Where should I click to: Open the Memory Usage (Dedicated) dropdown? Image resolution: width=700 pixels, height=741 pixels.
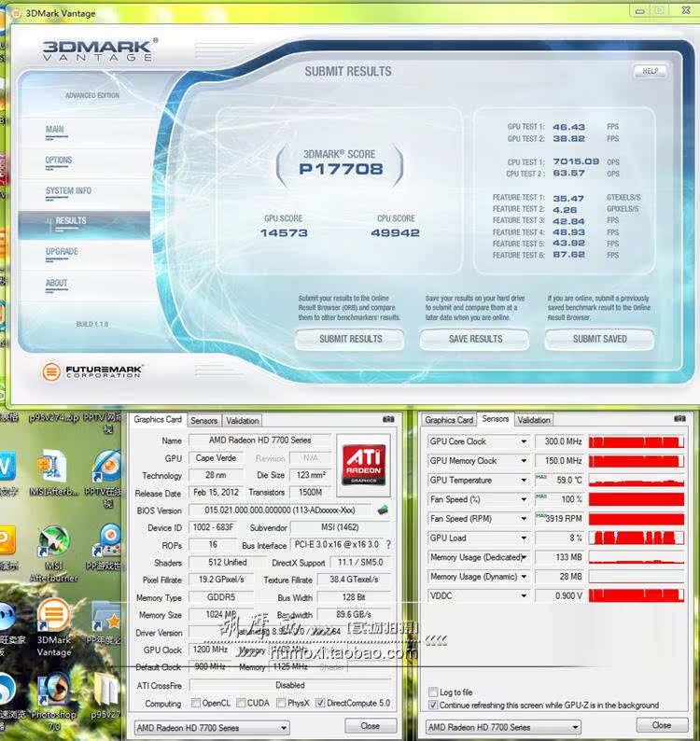coord(524,558)
